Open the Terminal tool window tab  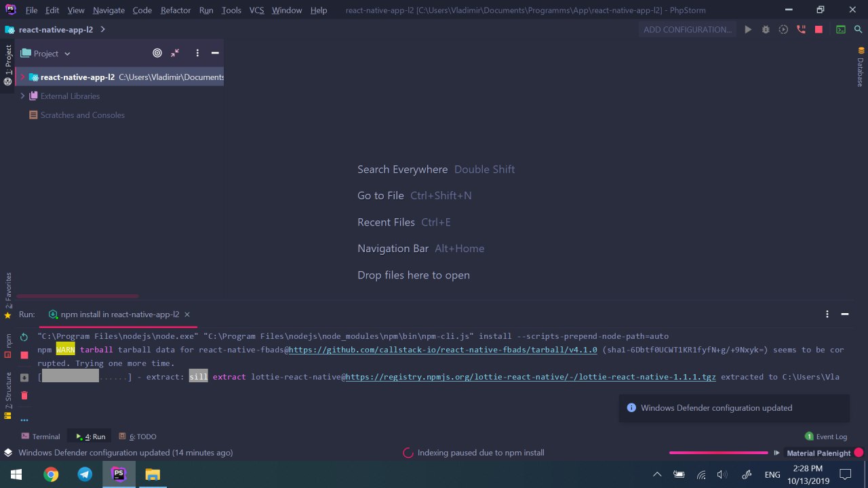(x=41, y=436)
